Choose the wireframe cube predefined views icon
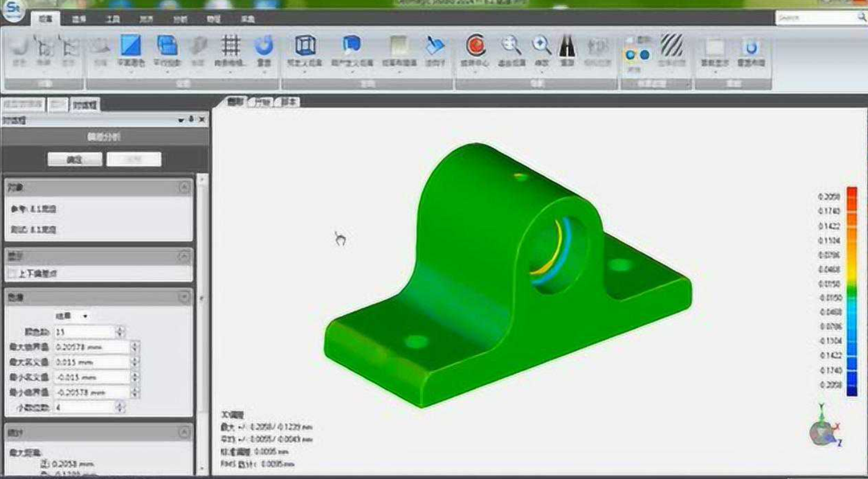This screenshot has width=868, height=479. coord(305,44)
